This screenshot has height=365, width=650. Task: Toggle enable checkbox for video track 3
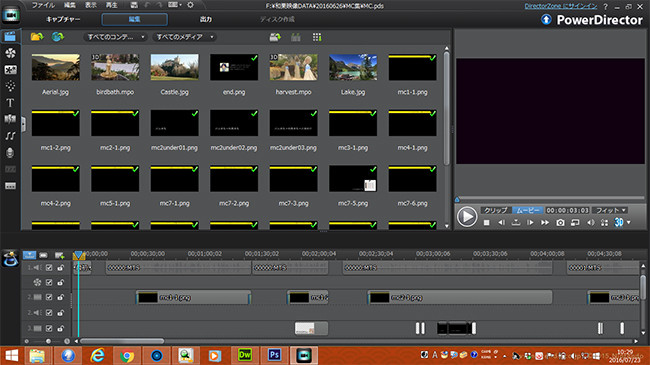point(49,328)
